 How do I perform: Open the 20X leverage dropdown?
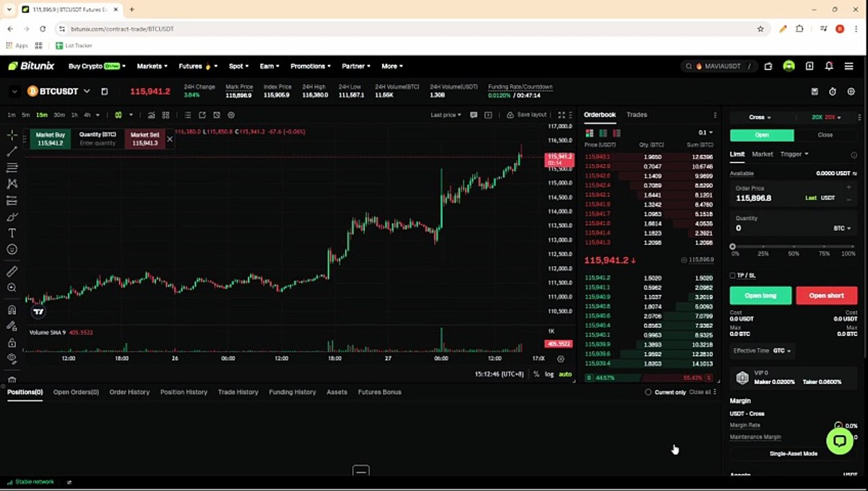click(826, 117)
